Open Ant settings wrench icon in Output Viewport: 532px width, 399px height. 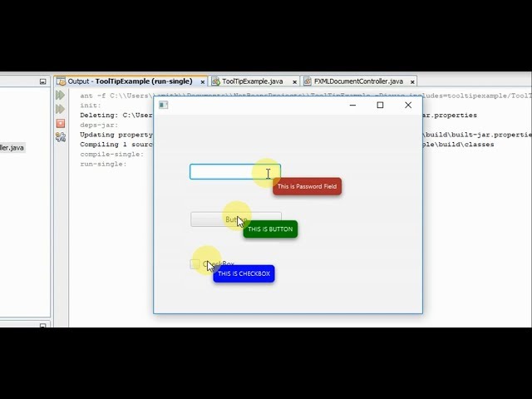[x=61, y=137]
